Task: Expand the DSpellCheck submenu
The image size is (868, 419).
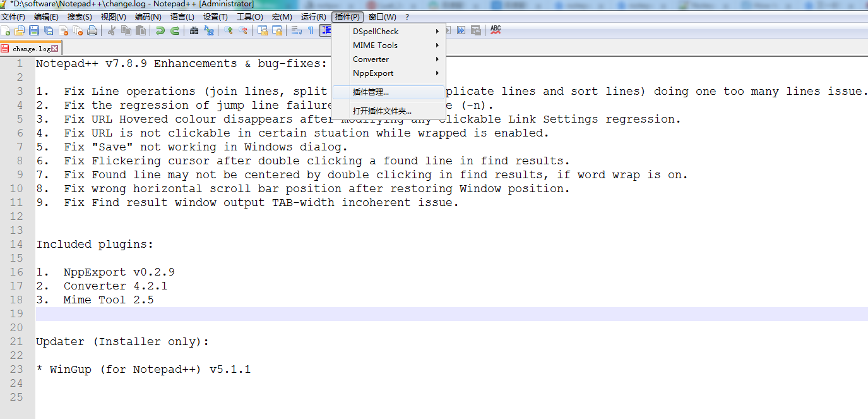Action: pyautogui.click(x=389, y=31)
